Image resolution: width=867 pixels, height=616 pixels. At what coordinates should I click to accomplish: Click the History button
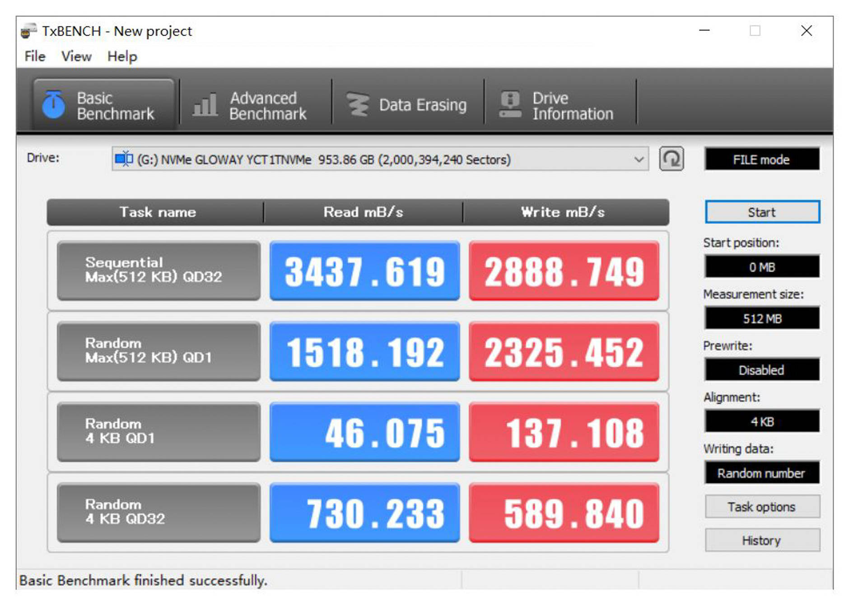coord(762,541)
